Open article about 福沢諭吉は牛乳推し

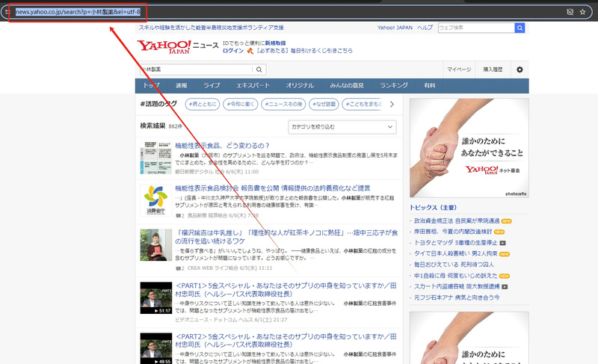286,237
